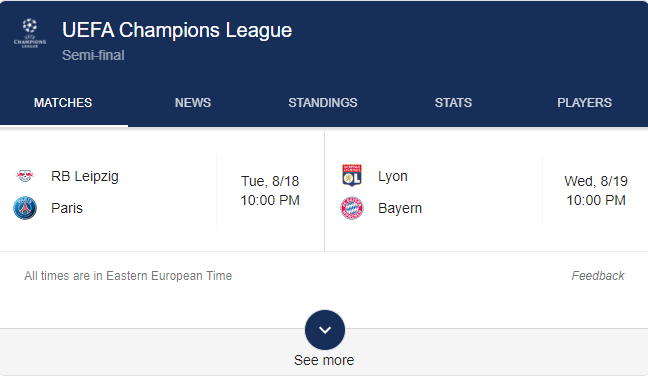Click the UEFA Champions League logo
The width and height of the screenshot is (648, 379).
click(x=30, y=33)
